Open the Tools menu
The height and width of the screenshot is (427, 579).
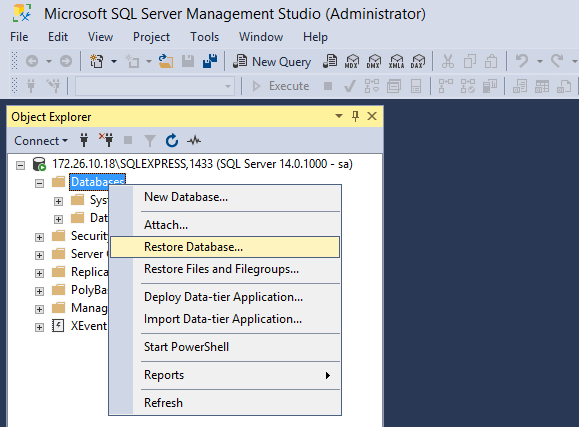coord(205,37)
